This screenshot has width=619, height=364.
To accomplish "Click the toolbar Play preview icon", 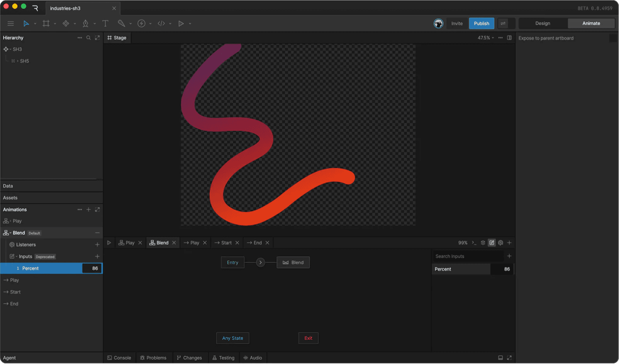I will coord(181,24).
